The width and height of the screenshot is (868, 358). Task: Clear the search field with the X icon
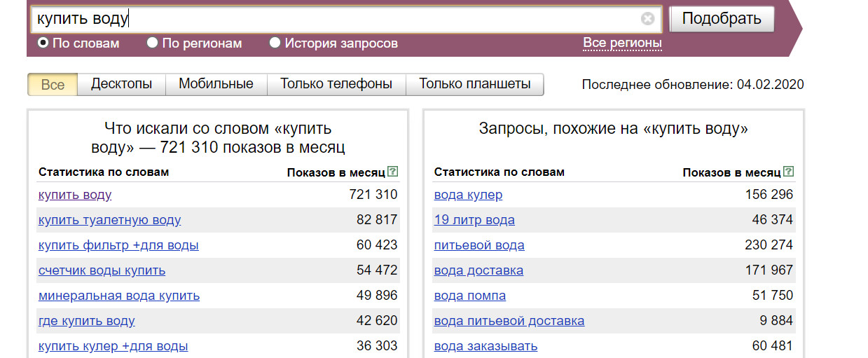coord(647,19)
